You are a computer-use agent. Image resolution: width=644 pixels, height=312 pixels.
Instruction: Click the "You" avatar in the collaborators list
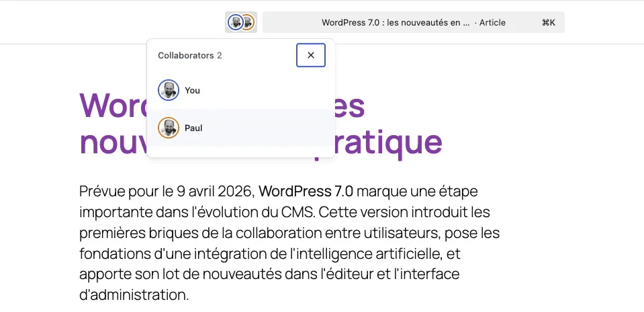pos(169,90)
